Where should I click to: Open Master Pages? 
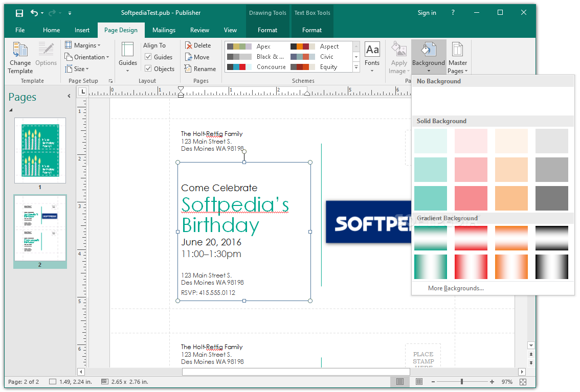(458, 58)
